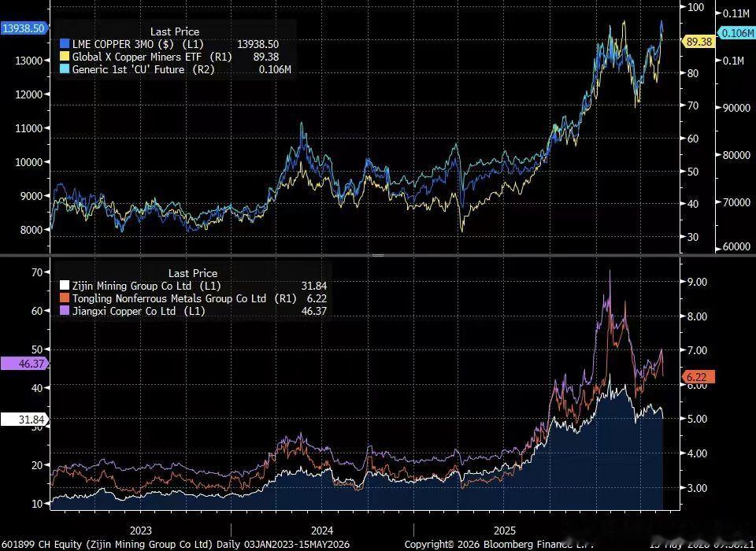Image resolution: width=756 pixels, height=551 pixels.
Task: Select the Jiangxi Copper Co Ltd entry
Action: 139,311
